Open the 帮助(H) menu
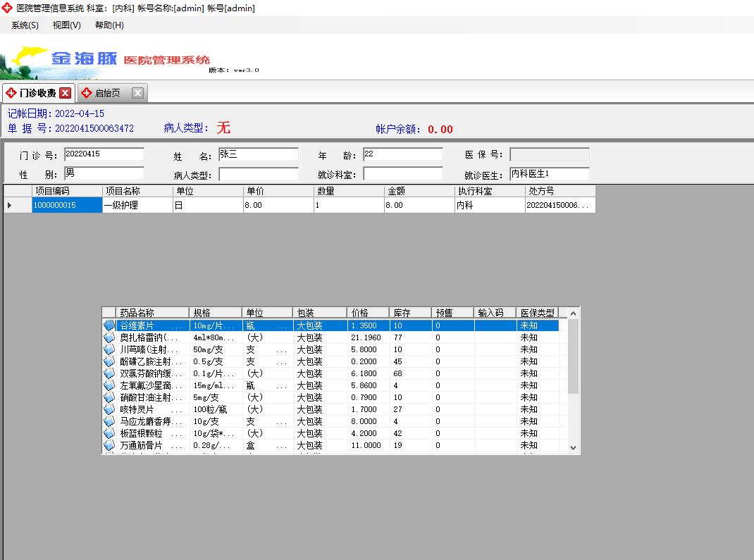 (x=109, y=25)
